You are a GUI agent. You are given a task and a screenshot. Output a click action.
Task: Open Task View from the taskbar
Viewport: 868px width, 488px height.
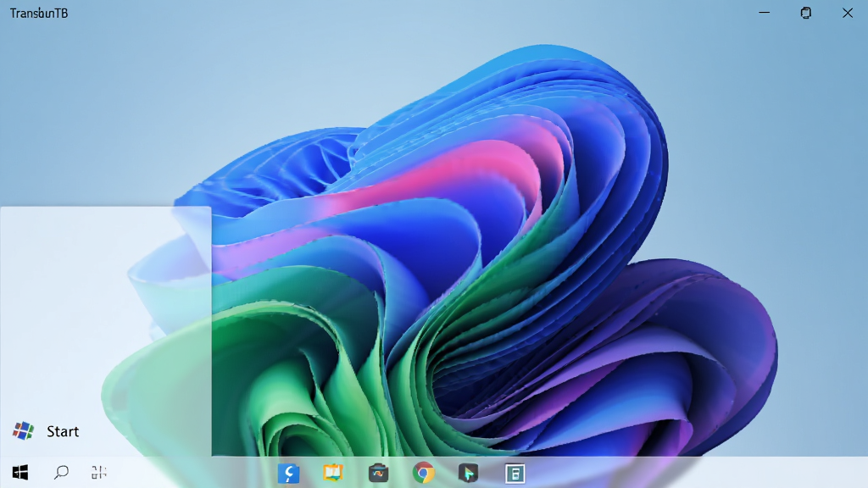[99, 472]
